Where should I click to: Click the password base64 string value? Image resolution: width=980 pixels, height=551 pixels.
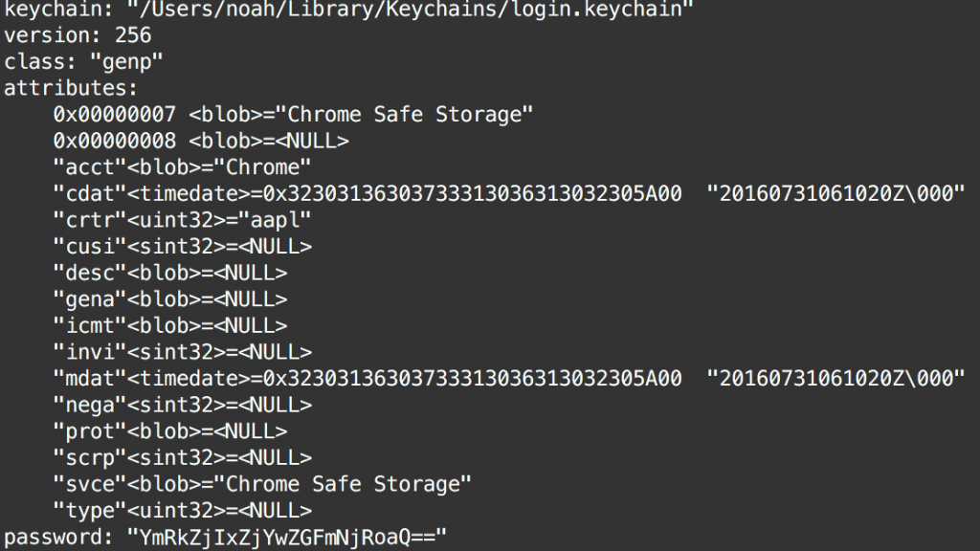(287, 538)
